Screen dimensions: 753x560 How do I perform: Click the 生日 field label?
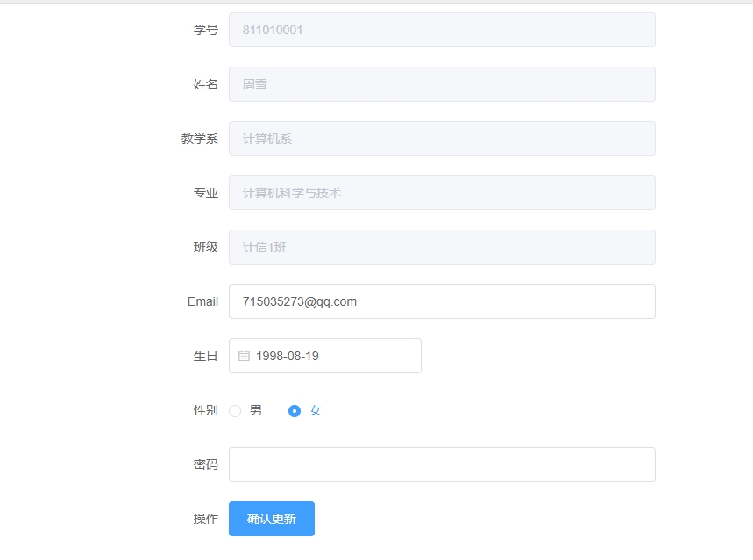(205, 356)
